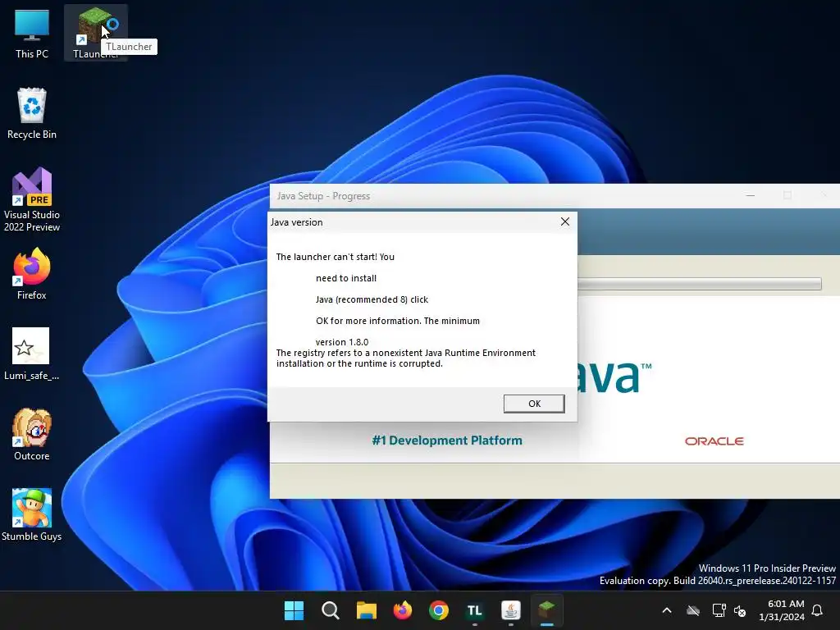Open clock and date 6:01 AM
The height and width of the screenshot is (630, 840).
pos(782,610)
